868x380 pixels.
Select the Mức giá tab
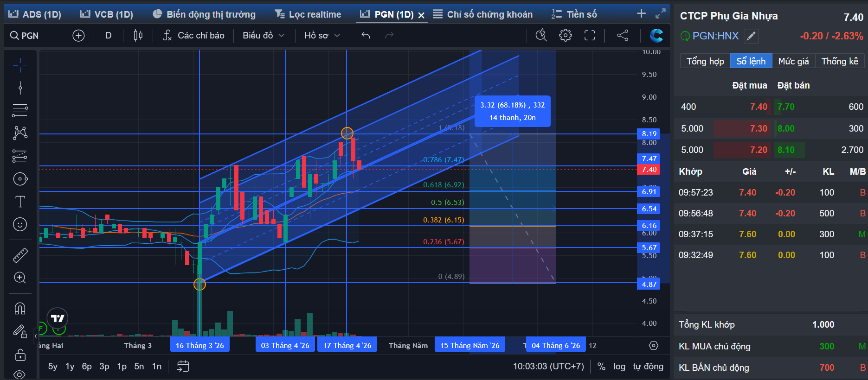(x=793, y=61)
